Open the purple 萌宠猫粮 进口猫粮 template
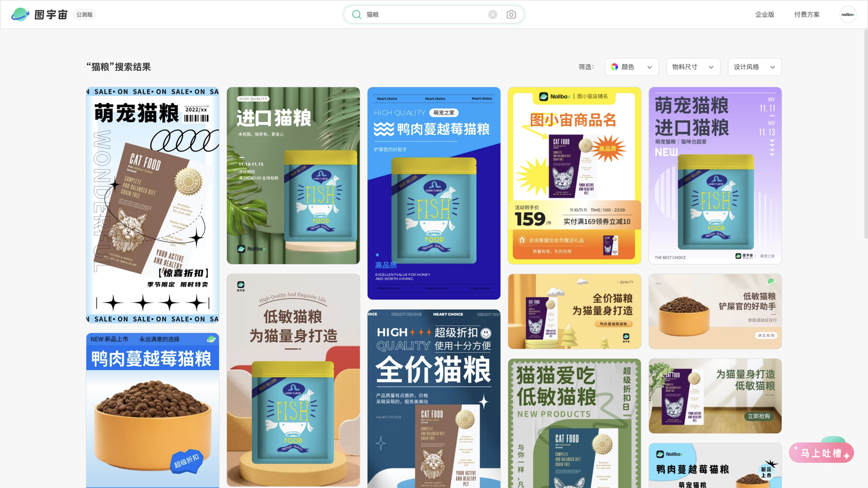Image resolution: width=868 pixels, height=488 pixels. (715, 176)
